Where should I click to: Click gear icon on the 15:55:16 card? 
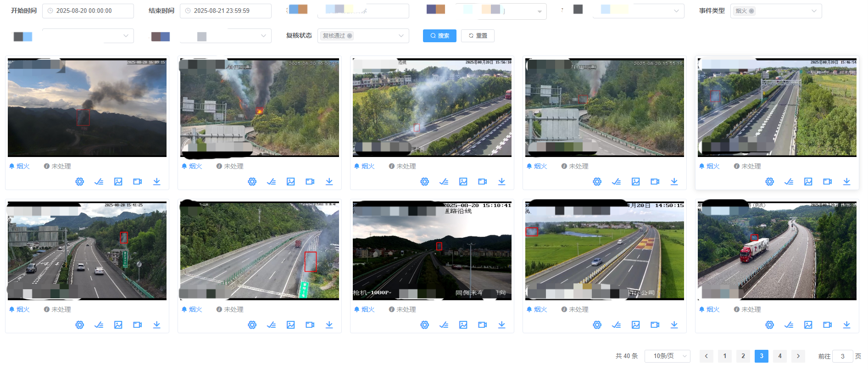(597, 182)
